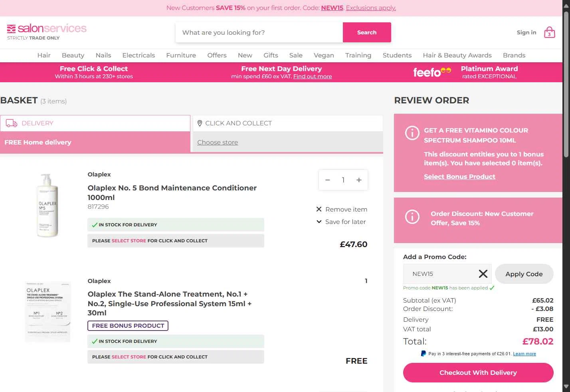Click Save for later text
The width and height of the screenshot is (570, 392).
tap(345, 222)
